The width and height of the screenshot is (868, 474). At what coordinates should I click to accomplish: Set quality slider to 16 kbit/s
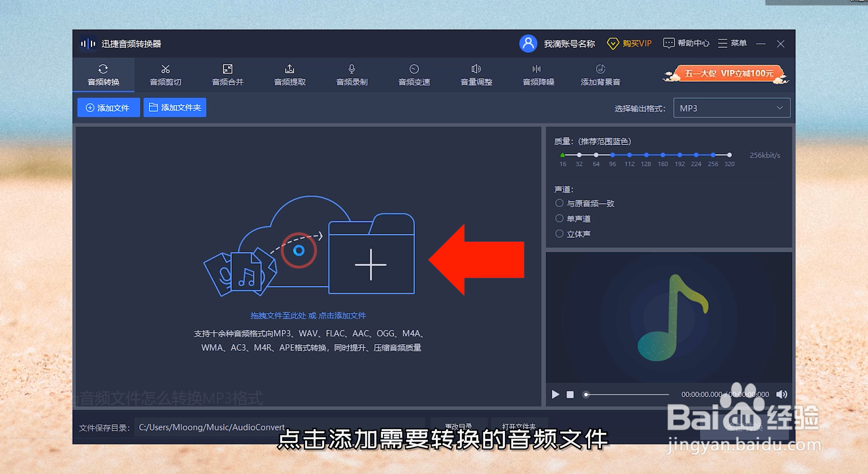[562, 155]
